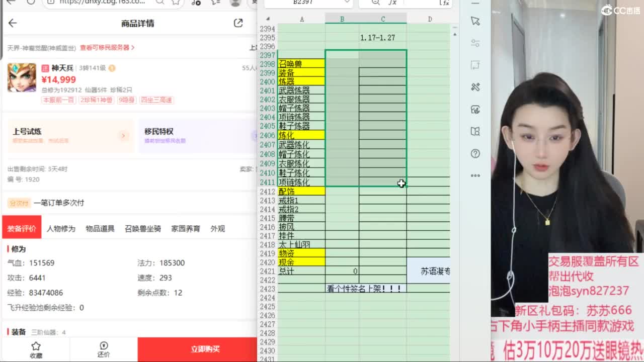
Task: Click the 2珍稀1神兽 tag
Action: (96, 100)
